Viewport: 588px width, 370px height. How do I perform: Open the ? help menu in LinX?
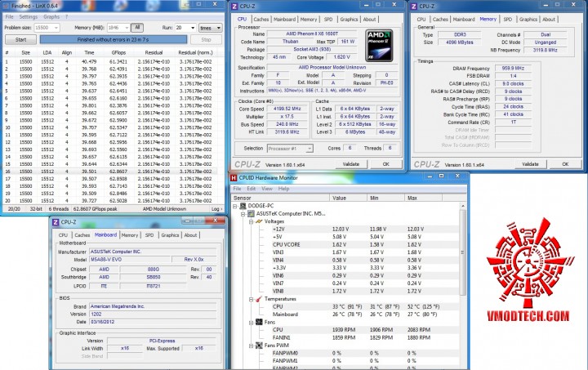point(66,17)
